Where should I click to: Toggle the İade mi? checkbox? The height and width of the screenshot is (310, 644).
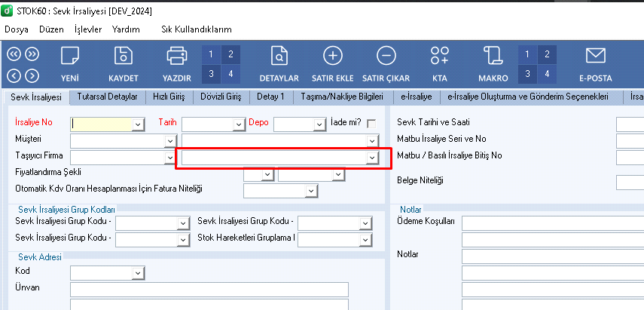(371, 123)
